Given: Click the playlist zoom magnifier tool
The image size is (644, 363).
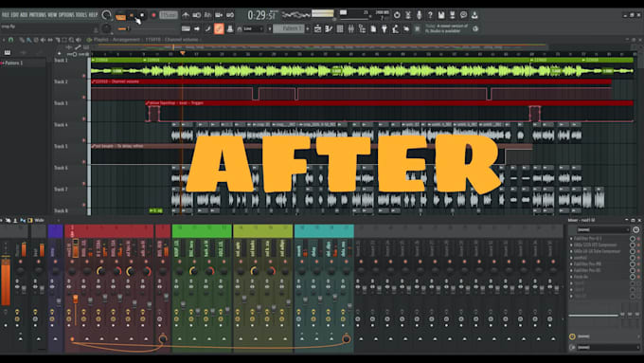Looking at the screenshot, I should (x=71, y=40).
